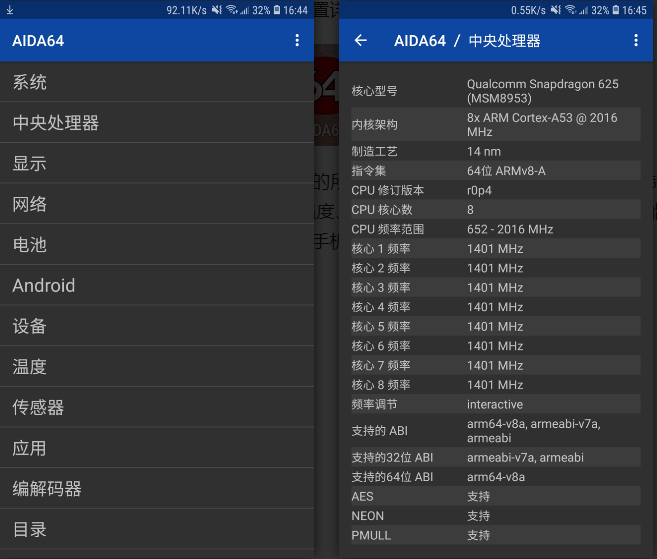Screen dimensions: 657x559
Task: Select the 指令集 label
Action: pos(368,171)
